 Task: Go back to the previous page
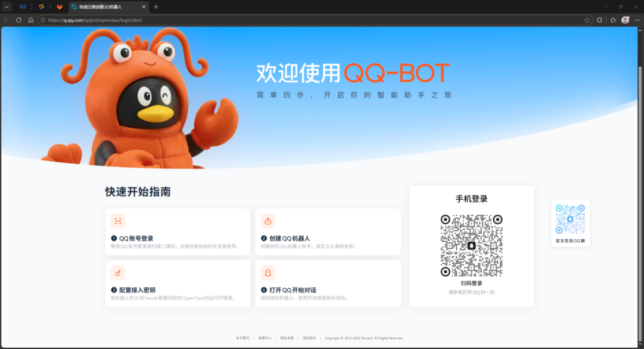pyautogui.click(x=7, y=20)
